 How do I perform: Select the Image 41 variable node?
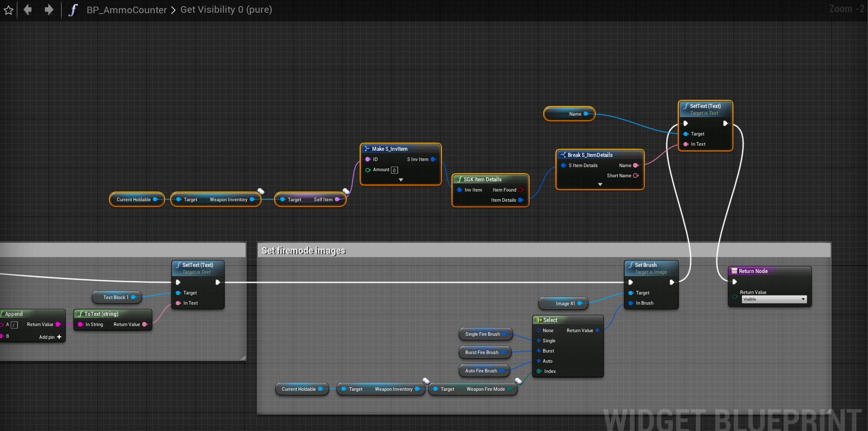click(565, 304)
